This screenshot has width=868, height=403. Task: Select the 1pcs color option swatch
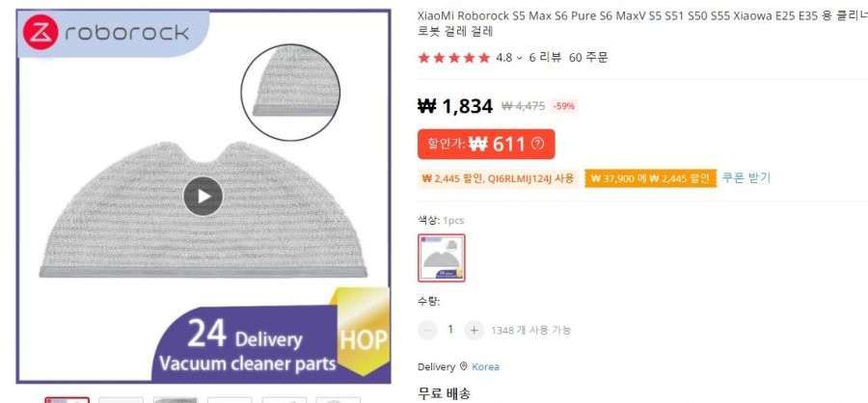click(x=441, y=258)
